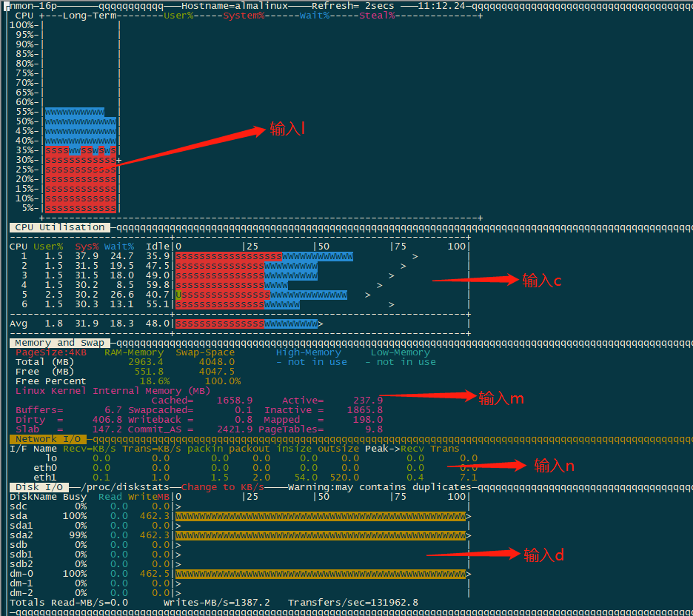Click CPU 3 Wait% value 18.0
Screen dimensions: 693x616
pos(122,275)
